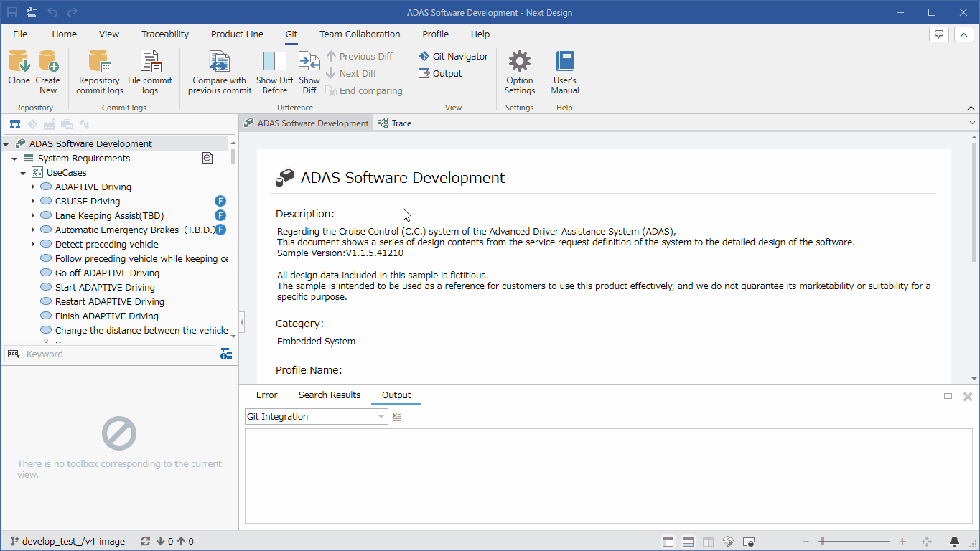Click the System Requirements view badge icon
This screenshot has width=980, height=551.
(x=207, y=158)
